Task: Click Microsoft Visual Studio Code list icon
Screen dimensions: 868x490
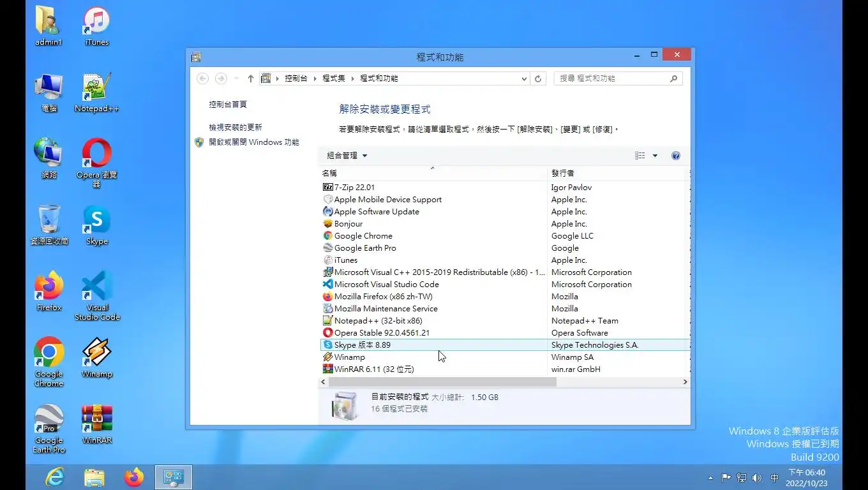Action: pos(328,285)
